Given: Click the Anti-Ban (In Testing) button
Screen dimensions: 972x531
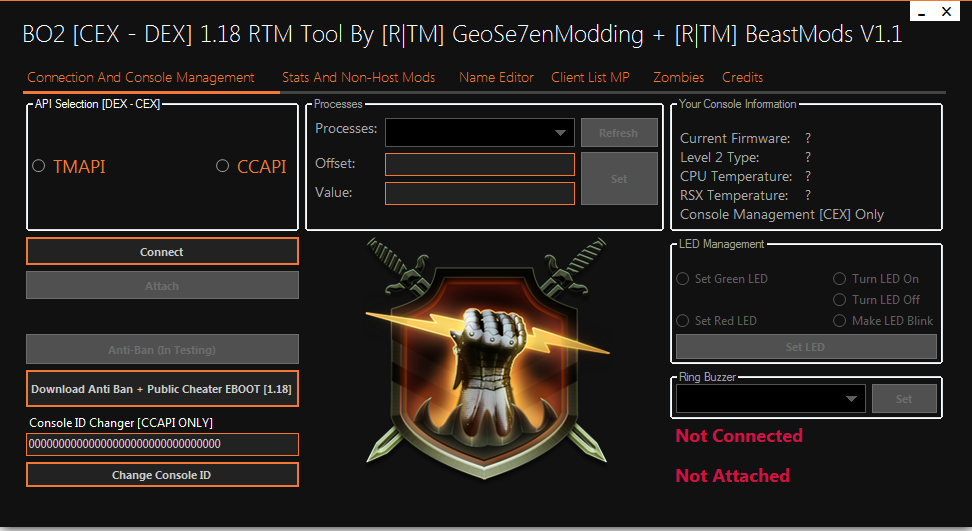Looking at the screenshot, I should (162, 349).
